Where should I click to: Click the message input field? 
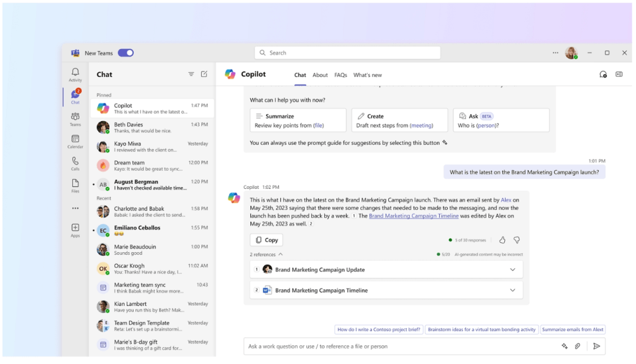click(x=397, y=346)
